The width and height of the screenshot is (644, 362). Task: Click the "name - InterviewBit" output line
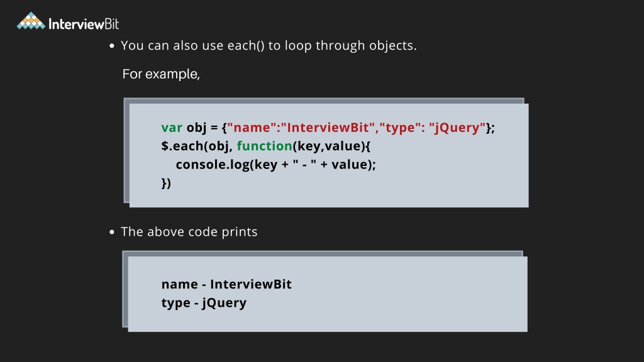pyautogui.click(x=226, y=284)
